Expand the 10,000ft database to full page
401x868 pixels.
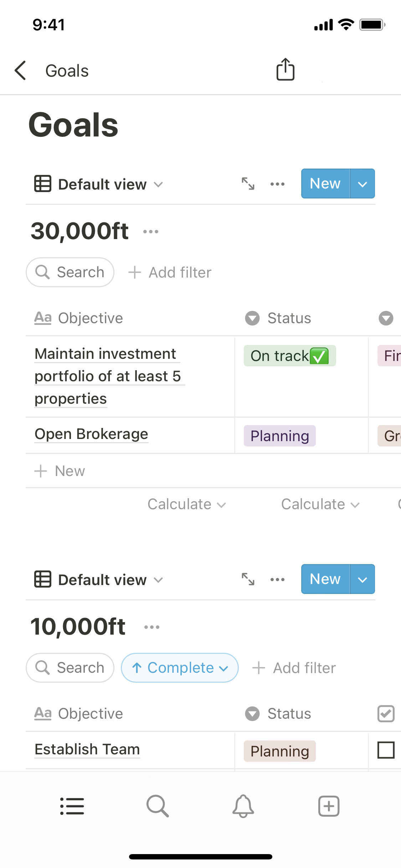tap(248, 579)
